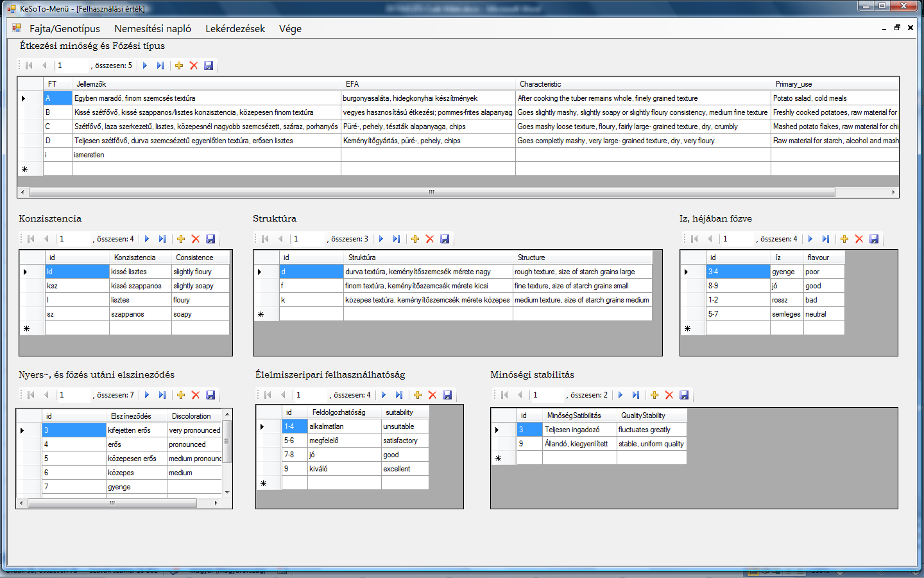
Task: Select the 'ismeretlen' cell
Action: pos(207,155)
